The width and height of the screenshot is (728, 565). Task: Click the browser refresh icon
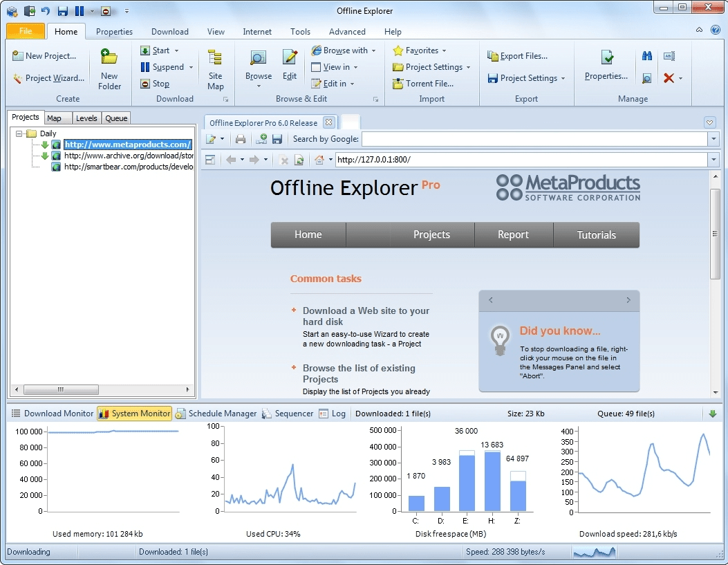point(299,160)
